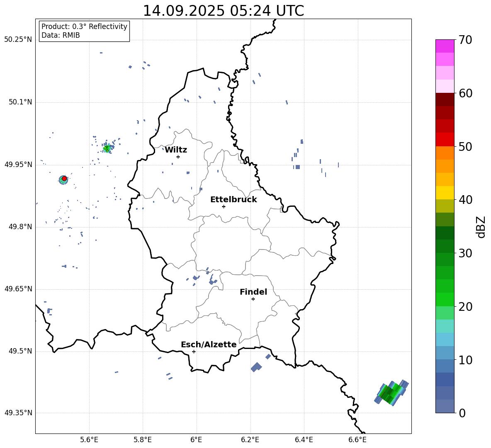Click the 50.25°N latitude tick label

tap(18, 40)
